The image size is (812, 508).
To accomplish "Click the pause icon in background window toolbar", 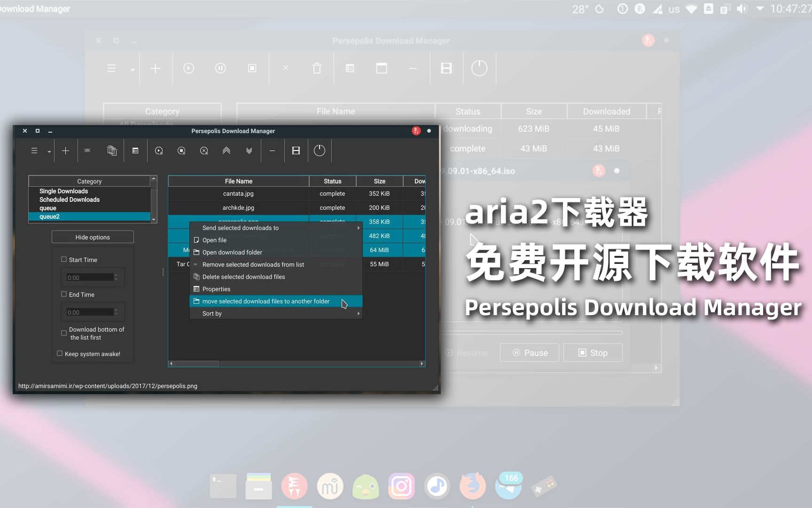I will 220,69.
